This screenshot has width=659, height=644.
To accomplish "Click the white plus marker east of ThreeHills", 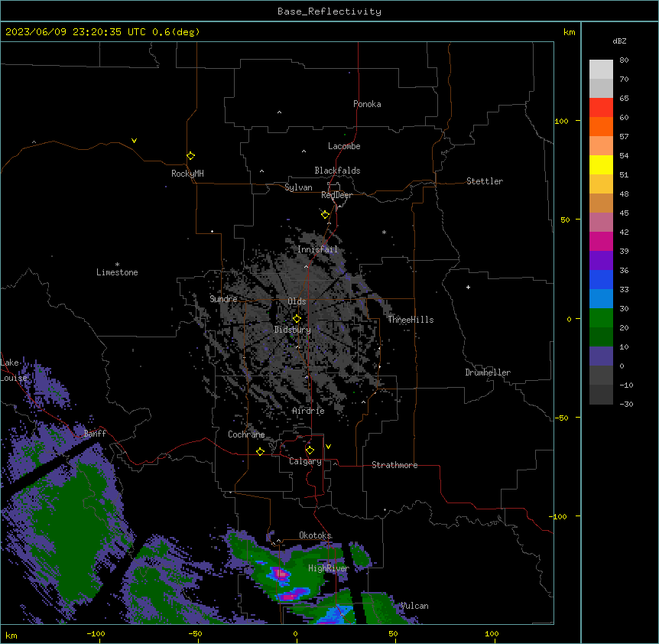I will 468,287.
